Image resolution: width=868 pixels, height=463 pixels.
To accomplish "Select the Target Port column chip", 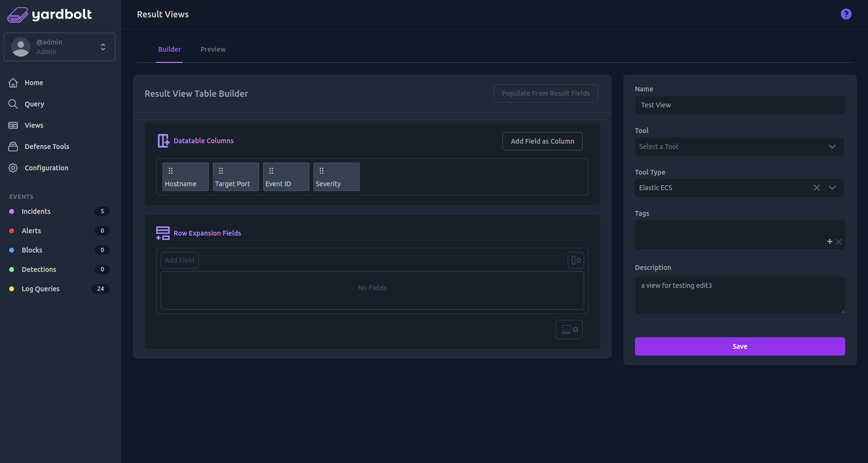I will (236, 177).
